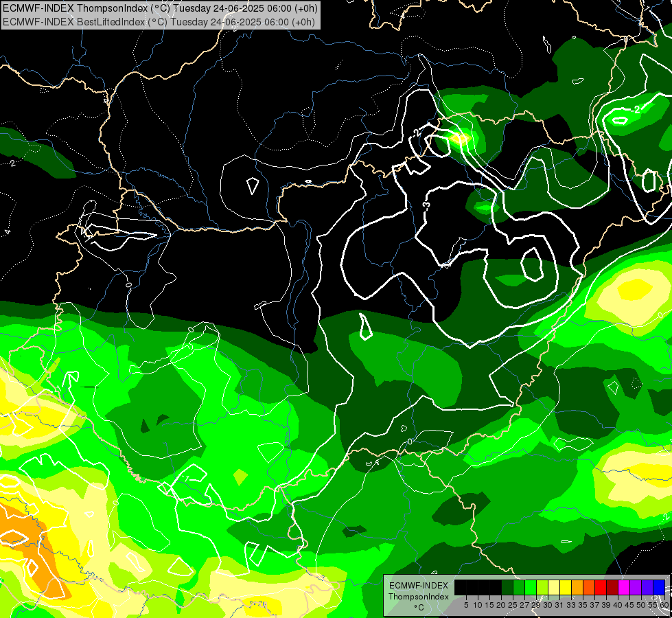Click the ECMWF-INDEX ThompsonIndex title line
This screenshot has width=672, height=618.
pyautogui.click(x=160, y=8)
